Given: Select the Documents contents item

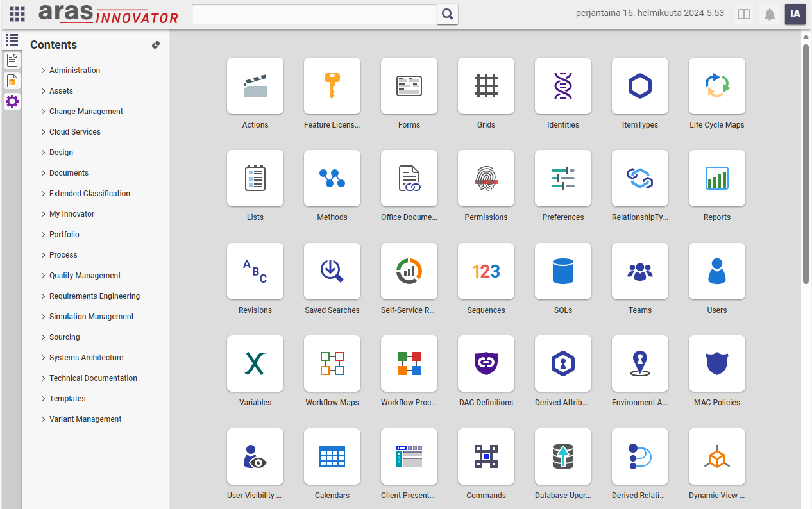Looking at the screenshot, I should click(69, 173).
